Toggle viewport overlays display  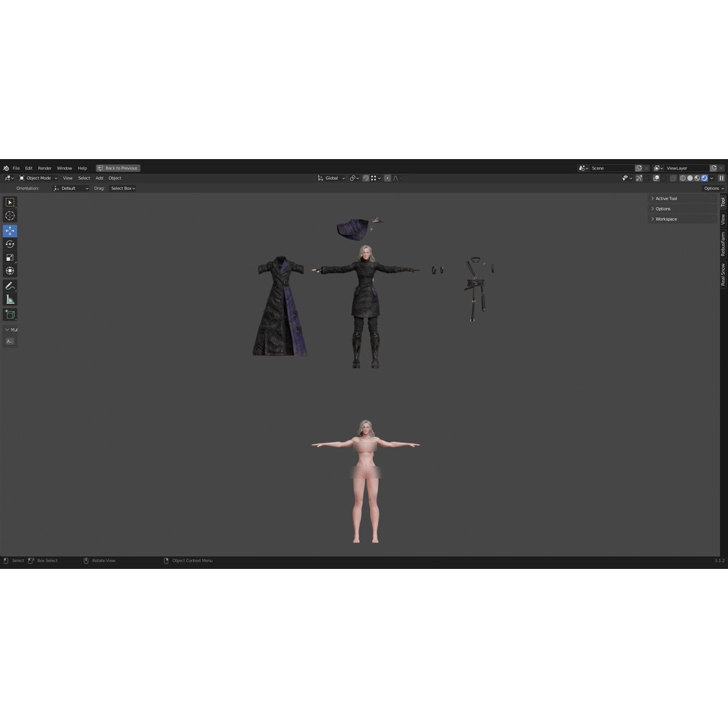pos(656,178)
